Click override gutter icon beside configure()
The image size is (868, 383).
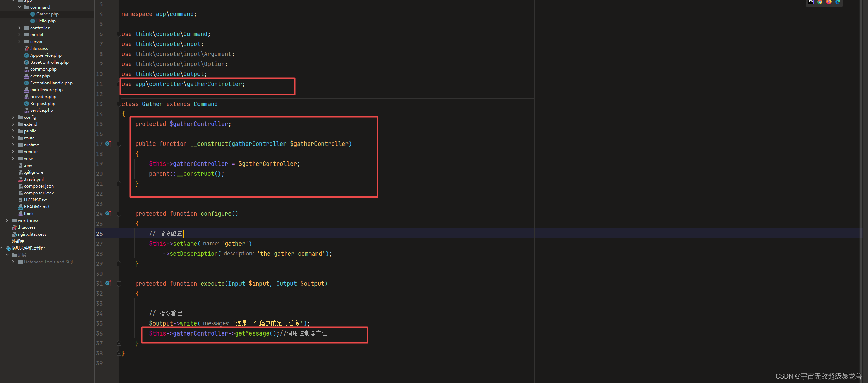(108, 213)
